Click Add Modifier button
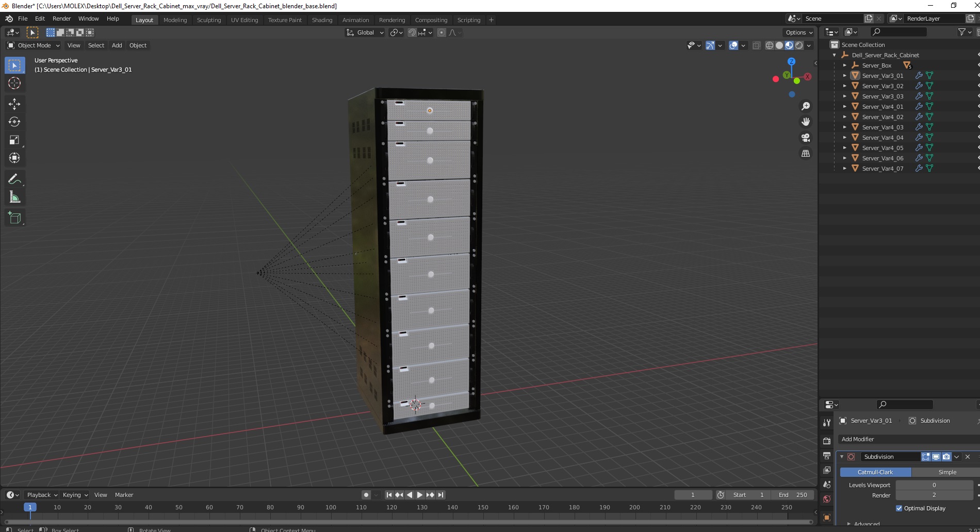Image resolution: width=980 pixels, height=532 pixels. [908, 439]
